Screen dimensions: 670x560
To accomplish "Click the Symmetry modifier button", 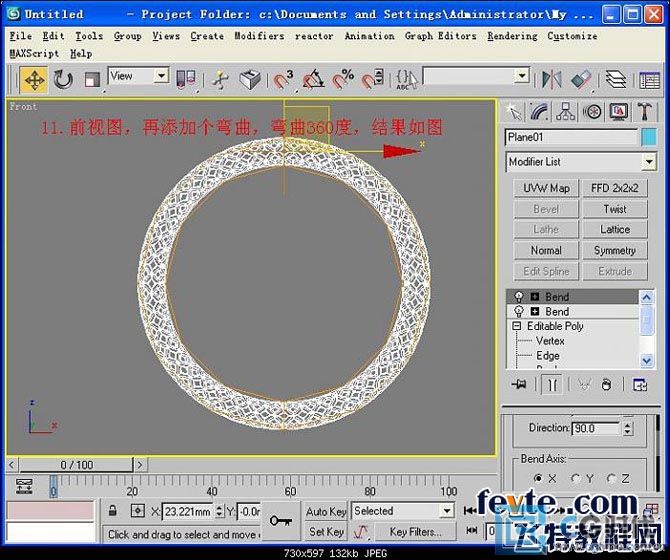I will click(x=615, y=250).
